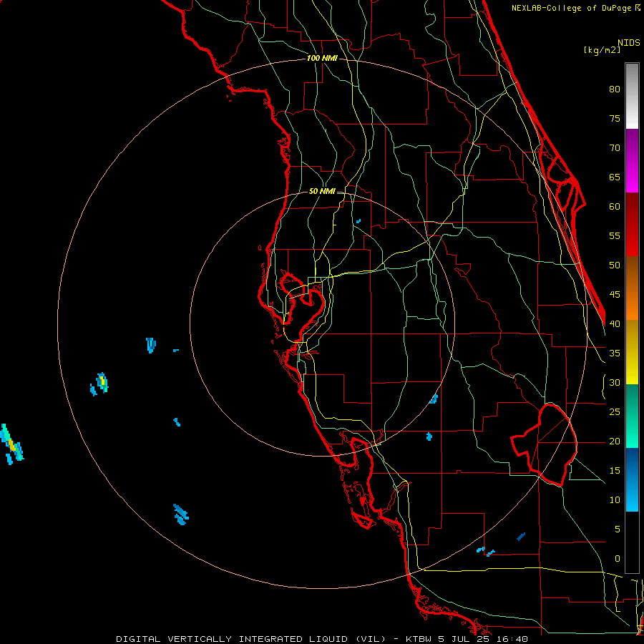Pick the orange segment of the color bar
Viewport: 644px width, 644px height.
coord(632,303)
